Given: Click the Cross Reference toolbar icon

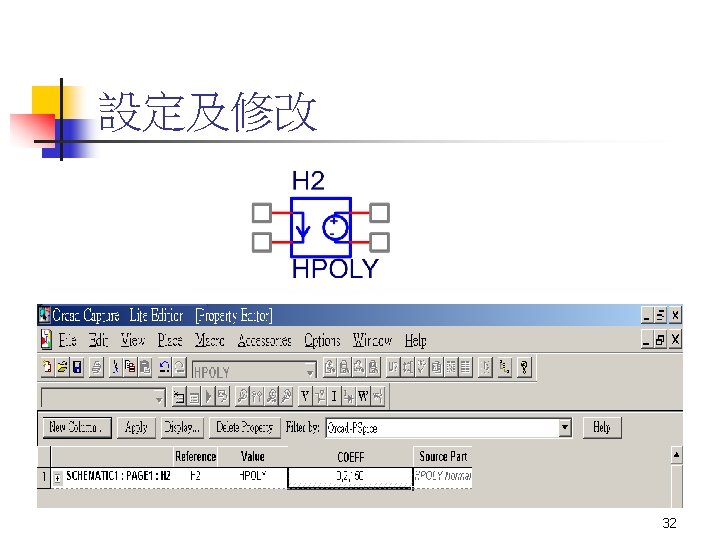Looking at the screenshot, I should point(450,367).
